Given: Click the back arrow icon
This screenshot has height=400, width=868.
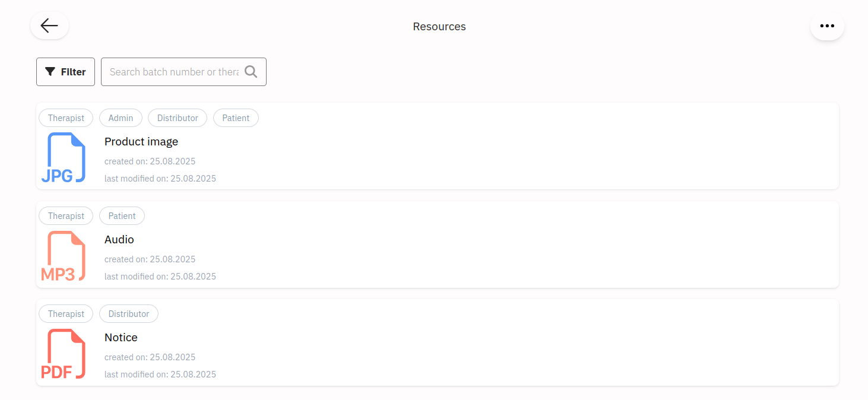Looking at the screenshot, I should tap(49, 26).
